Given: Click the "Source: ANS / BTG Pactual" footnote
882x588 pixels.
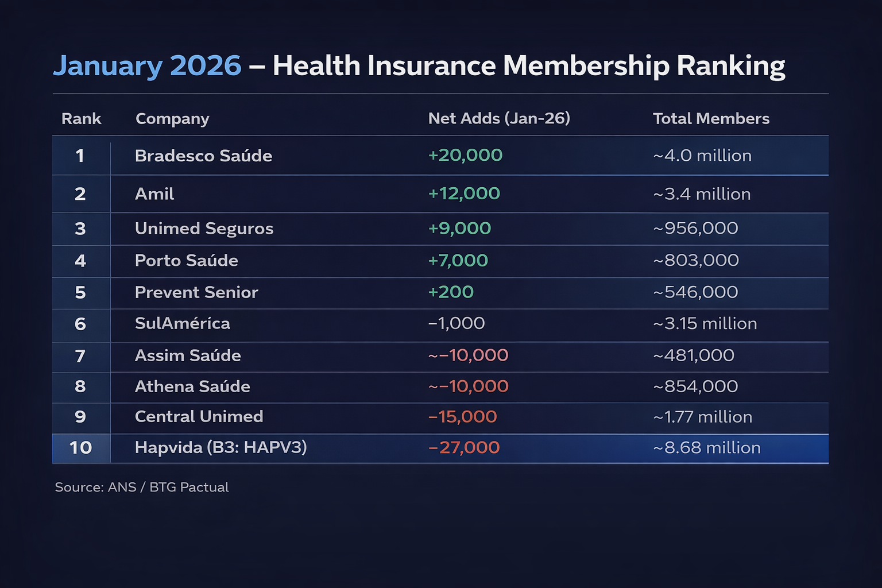Looking at the screenshot, I should tap(142, 488).
